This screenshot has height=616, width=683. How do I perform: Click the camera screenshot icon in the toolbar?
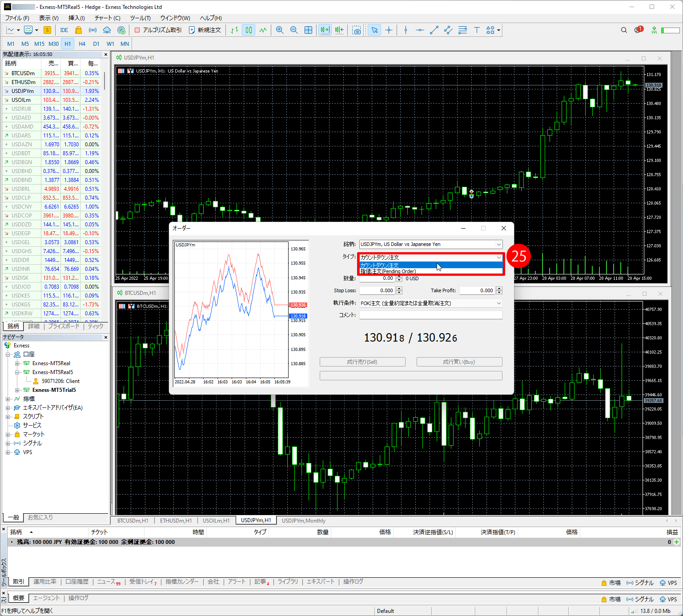(x=357, y=30)
